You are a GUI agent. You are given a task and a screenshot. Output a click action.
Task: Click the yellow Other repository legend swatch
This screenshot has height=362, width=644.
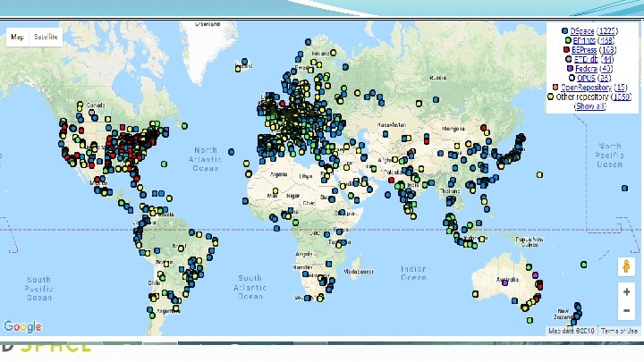coord(550,97)
